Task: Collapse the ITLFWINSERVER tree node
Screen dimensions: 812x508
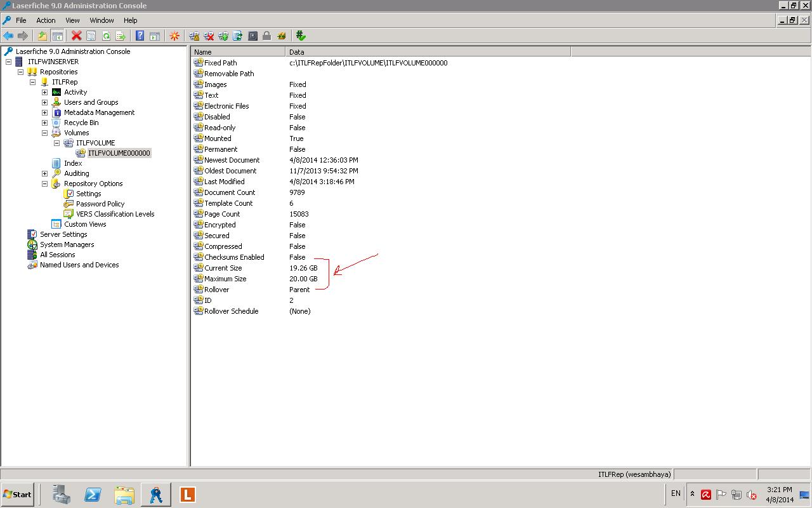Action: tap(8, 62)
